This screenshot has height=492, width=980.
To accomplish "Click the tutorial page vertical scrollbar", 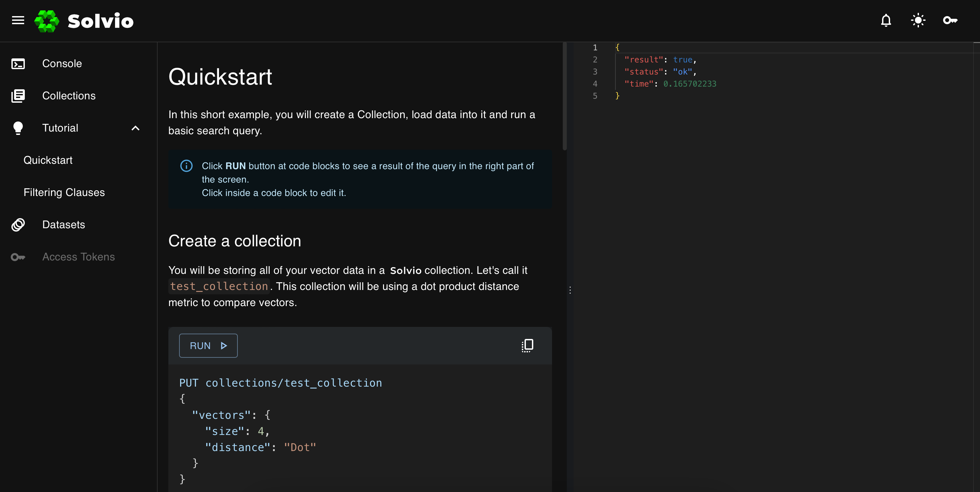I will (x=564, y=97).
